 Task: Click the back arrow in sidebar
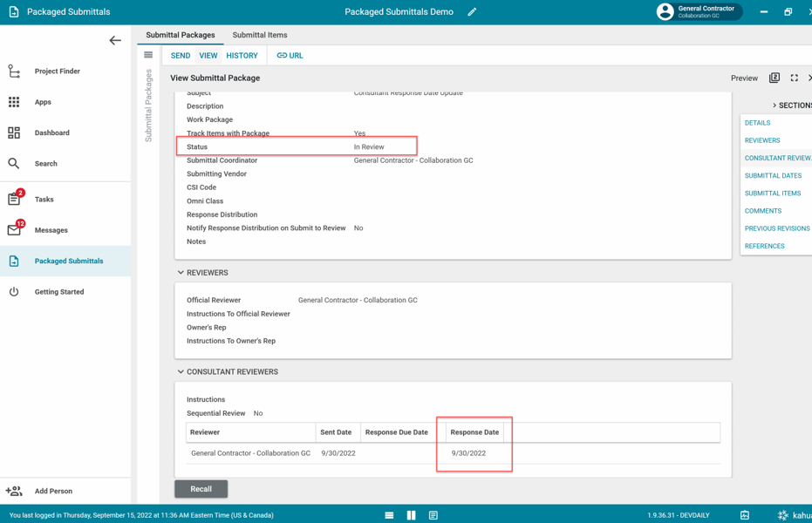pyautogui.click(x=115, y=41)
